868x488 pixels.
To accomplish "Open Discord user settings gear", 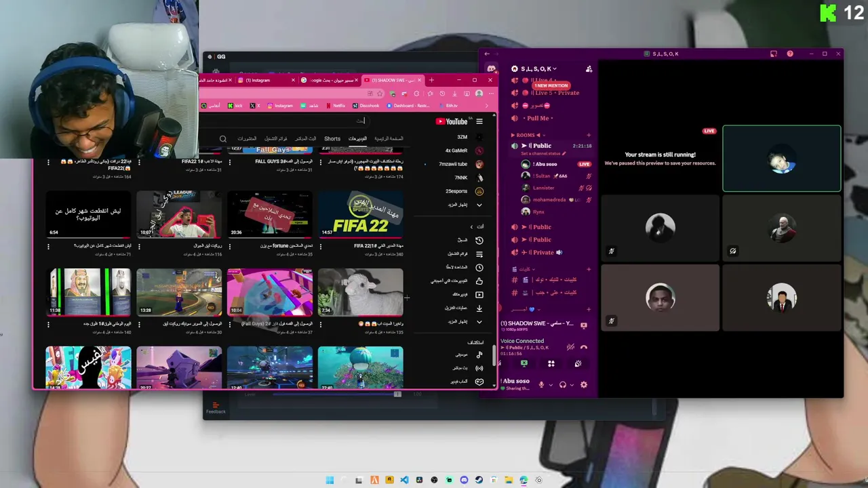I will 584,385.
